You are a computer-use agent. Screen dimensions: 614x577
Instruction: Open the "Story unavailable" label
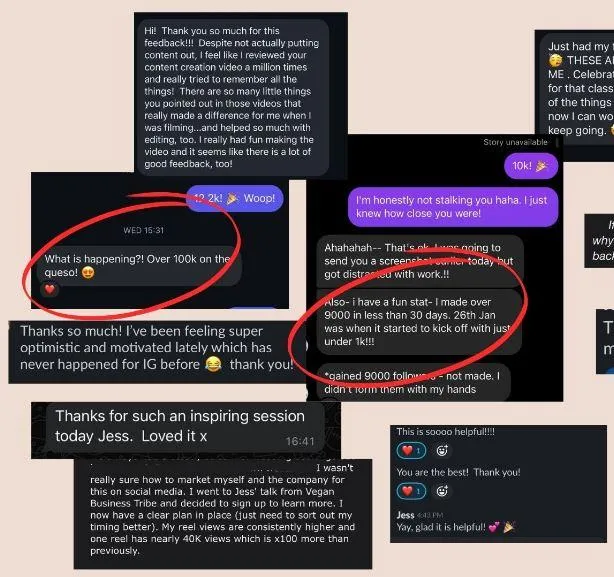coord(515,142)
